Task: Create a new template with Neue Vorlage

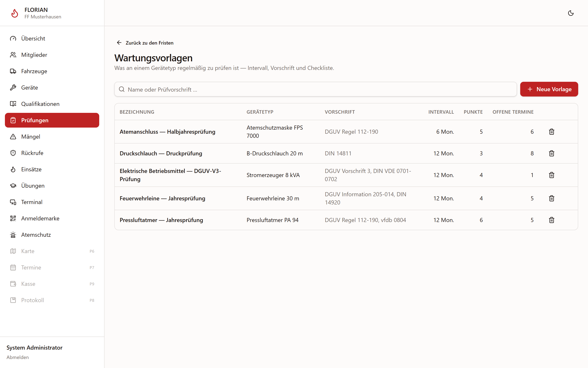Action: (549, 89)
